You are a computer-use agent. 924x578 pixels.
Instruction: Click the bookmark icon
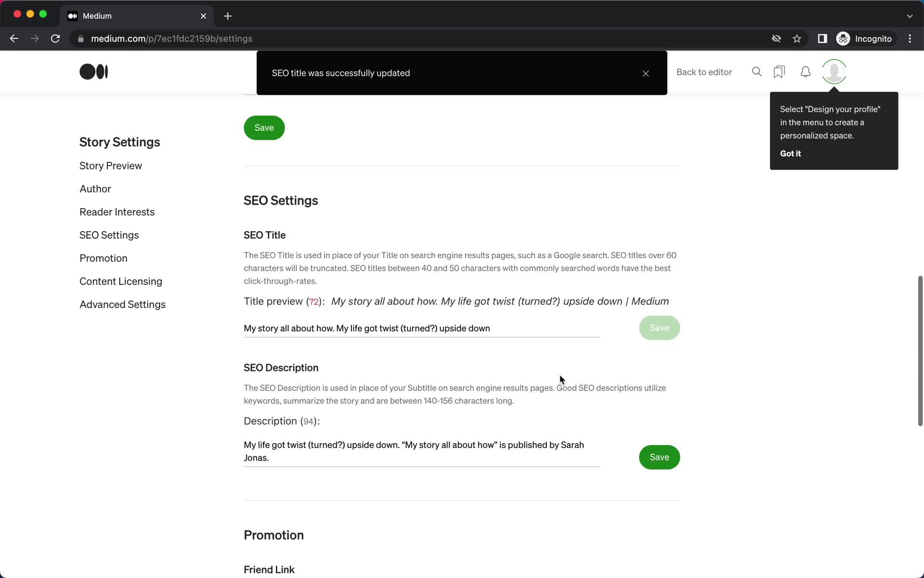click(x=779, y=71)
